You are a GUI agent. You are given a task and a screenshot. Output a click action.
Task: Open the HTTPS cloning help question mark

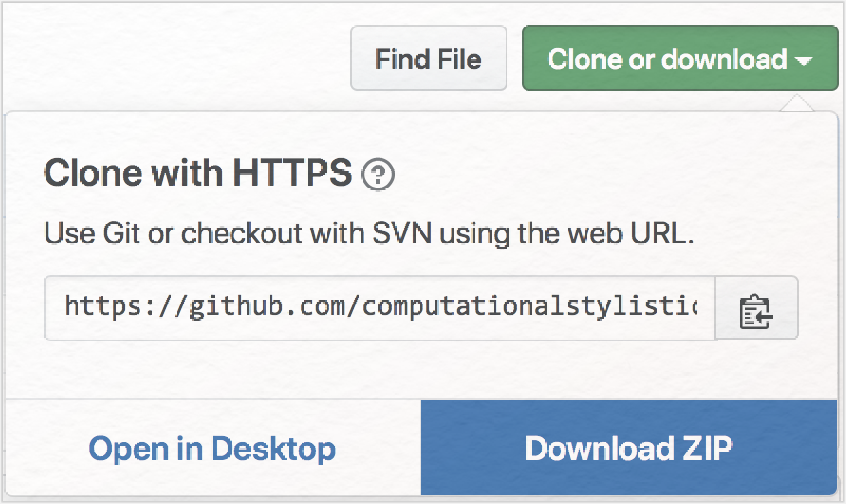coord(378,175)
